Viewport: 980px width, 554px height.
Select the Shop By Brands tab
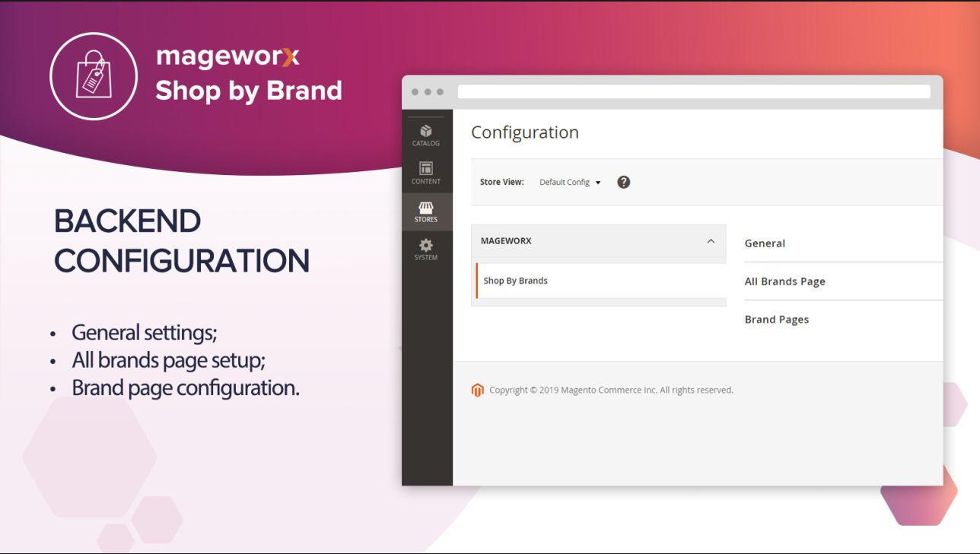point(516,281)
